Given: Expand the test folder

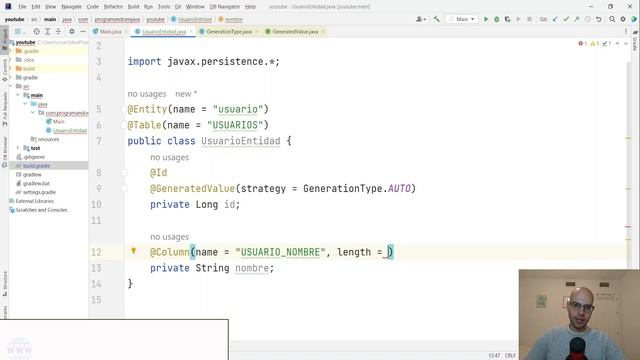Looking at the screenshot, I should point(18,148).
